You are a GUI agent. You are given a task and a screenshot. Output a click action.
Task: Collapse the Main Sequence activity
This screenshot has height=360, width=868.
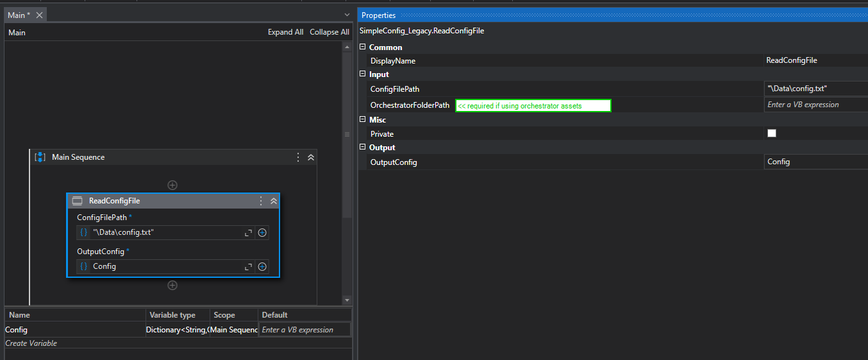pos(311,157)
